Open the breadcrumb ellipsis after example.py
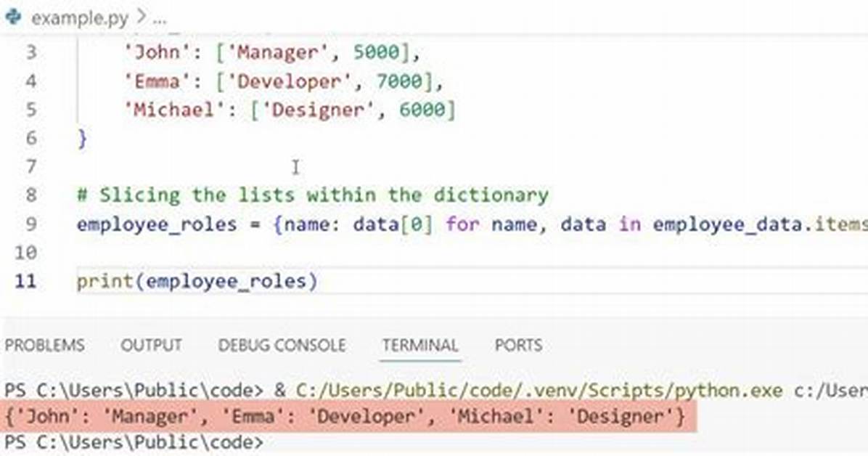Screen dimensions: 868x456 [160, 19]
